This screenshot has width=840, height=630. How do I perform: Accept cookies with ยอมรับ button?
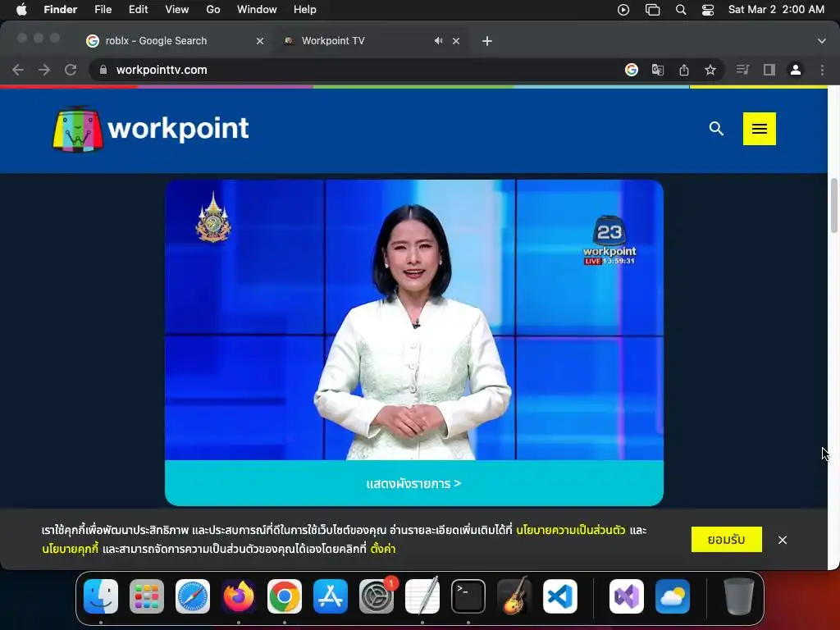coord(727,540)
